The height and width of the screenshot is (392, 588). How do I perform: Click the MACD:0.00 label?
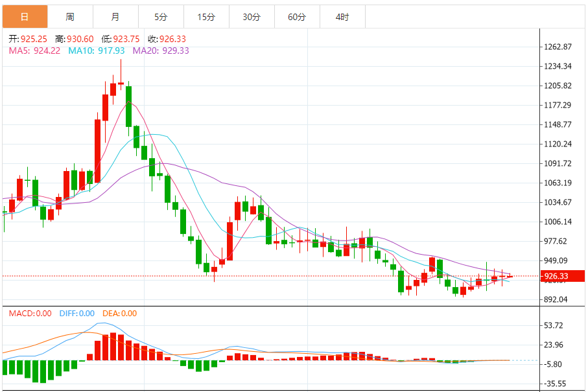click(30, 314)
